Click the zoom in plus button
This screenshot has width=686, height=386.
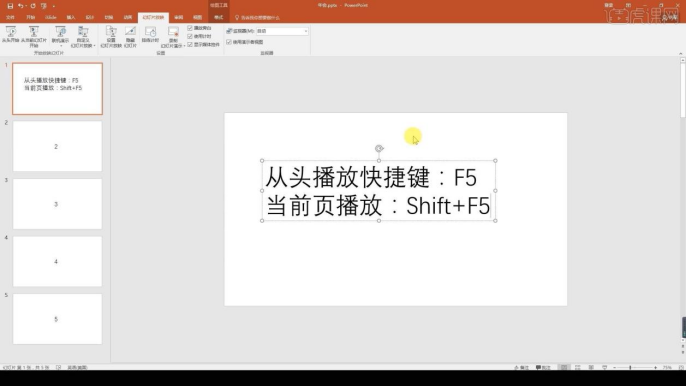click(x=655, y=368)
